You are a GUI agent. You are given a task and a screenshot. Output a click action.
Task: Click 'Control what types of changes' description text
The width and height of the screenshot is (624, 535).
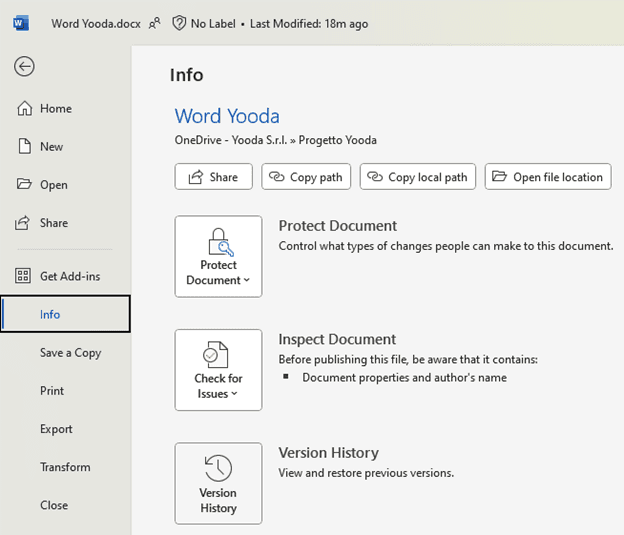pyautogui.click(x=446, y=246)
